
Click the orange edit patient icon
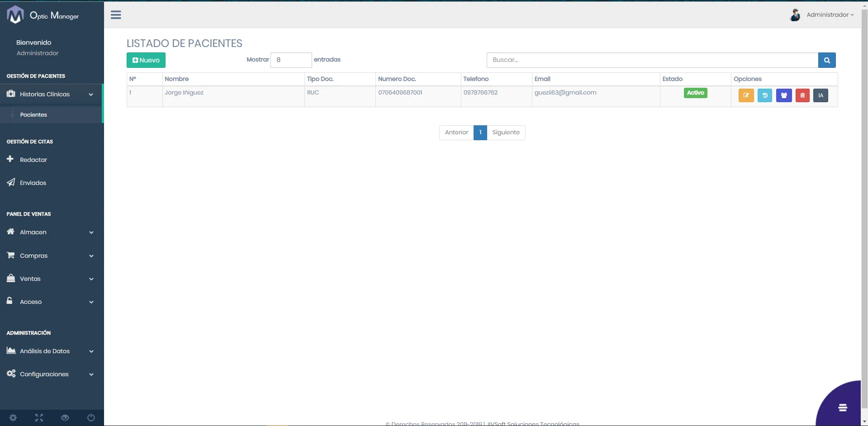[x=746, y=95]
